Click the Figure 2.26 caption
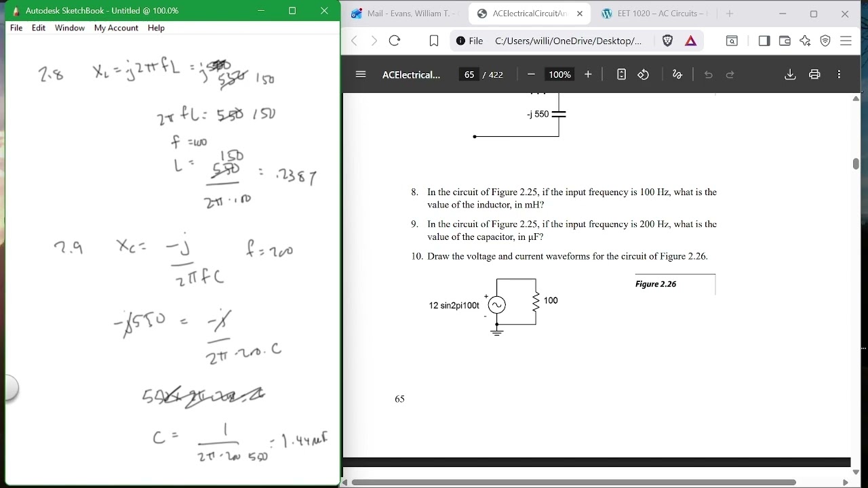 656,284
